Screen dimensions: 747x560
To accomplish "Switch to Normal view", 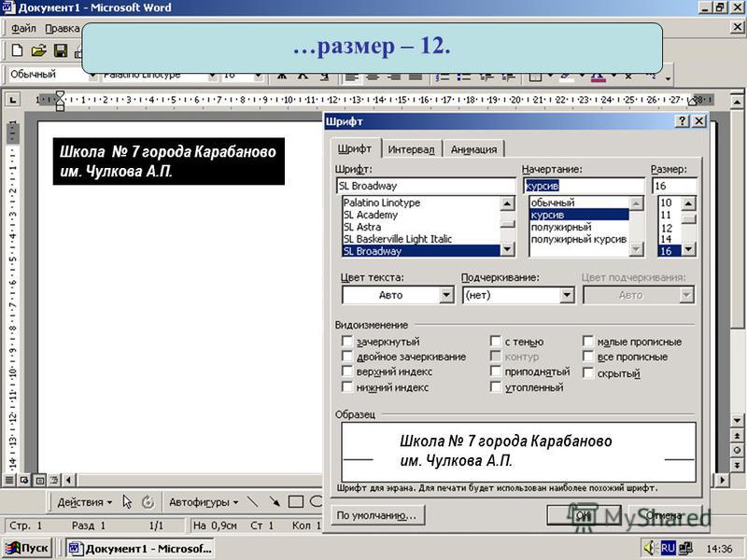I will pos(8,480).
